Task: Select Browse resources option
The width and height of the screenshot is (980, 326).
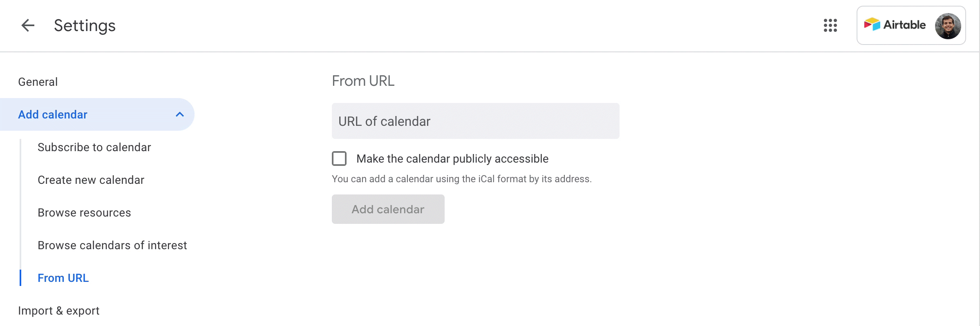Action: (x=84, y=212)
